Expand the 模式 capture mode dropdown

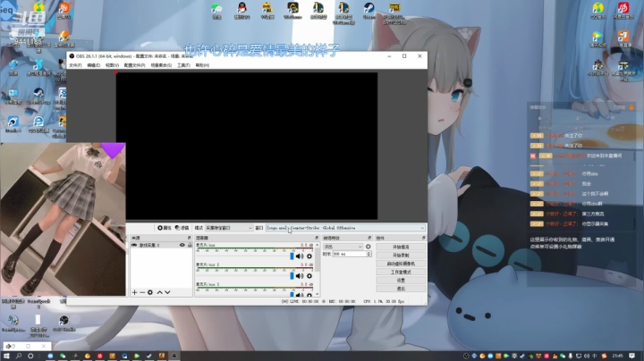tap(229, 228)
